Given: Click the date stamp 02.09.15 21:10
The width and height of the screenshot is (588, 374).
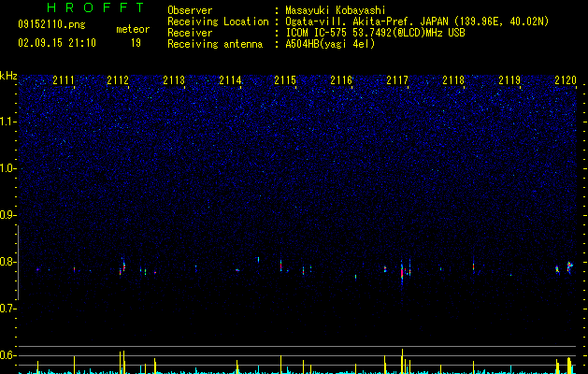Looking at the screenshot, I should [x=57, y=43].
